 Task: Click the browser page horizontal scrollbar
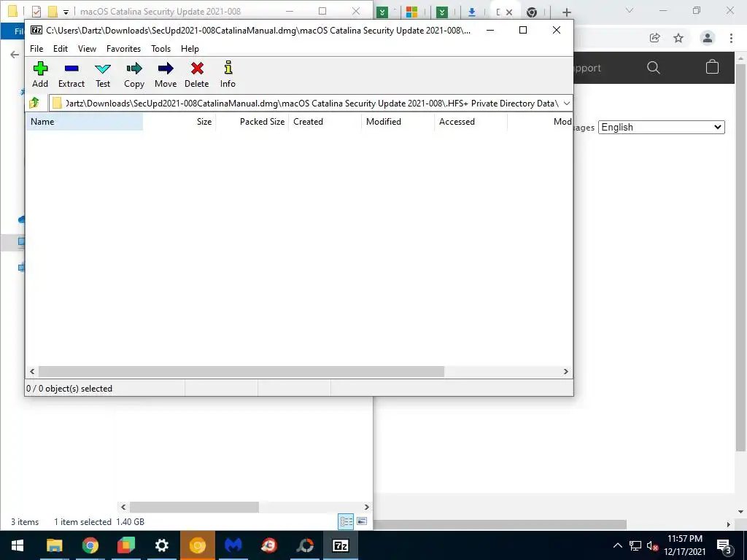pos(500,524)
